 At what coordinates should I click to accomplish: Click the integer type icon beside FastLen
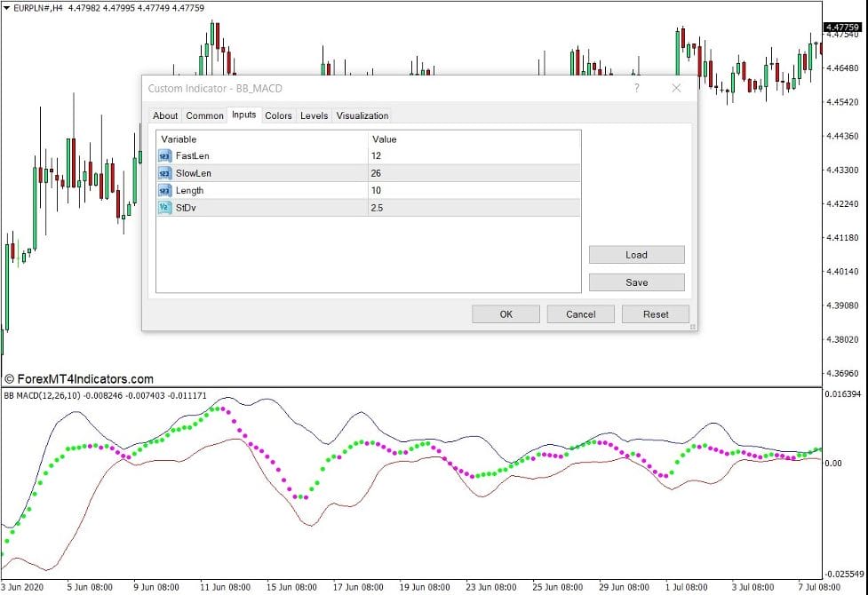click(164, 155)
